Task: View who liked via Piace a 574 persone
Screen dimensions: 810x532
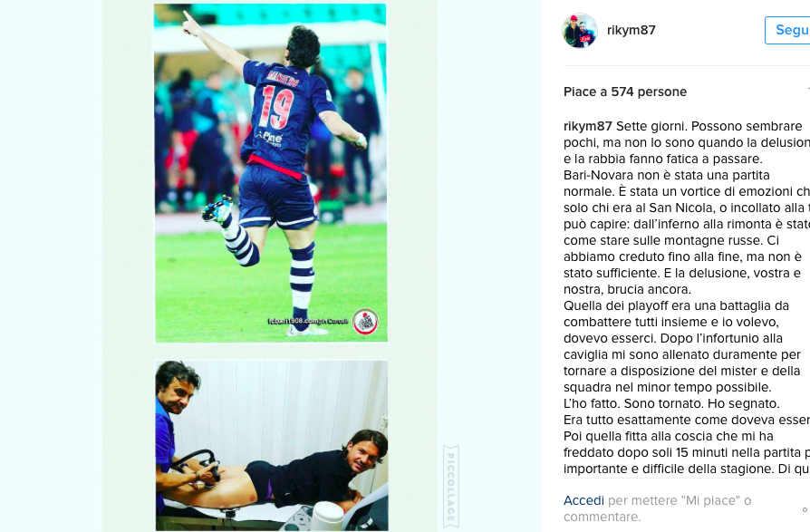Action: click(x=625, y=92)
